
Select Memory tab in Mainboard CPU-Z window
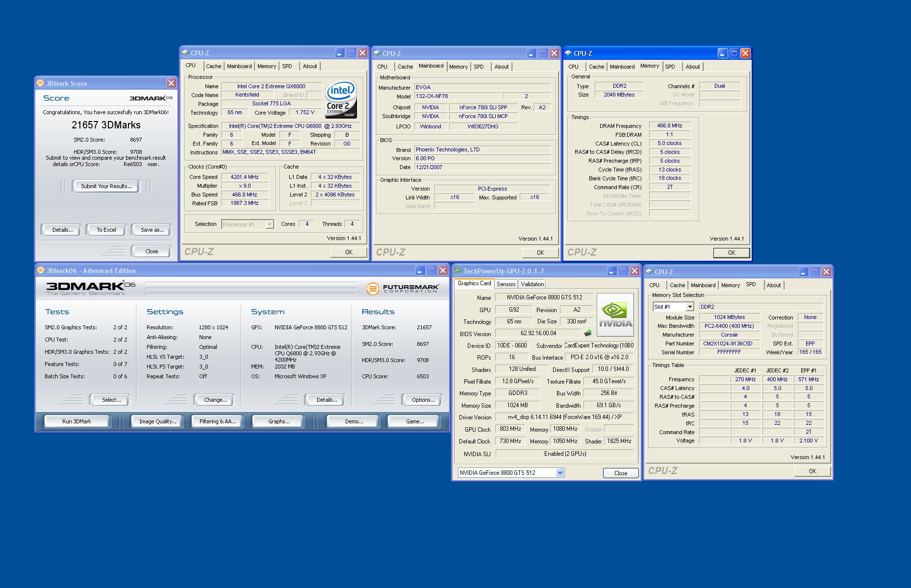458,67
